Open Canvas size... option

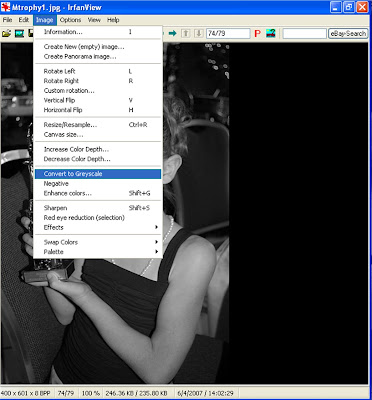coord(98,135)
